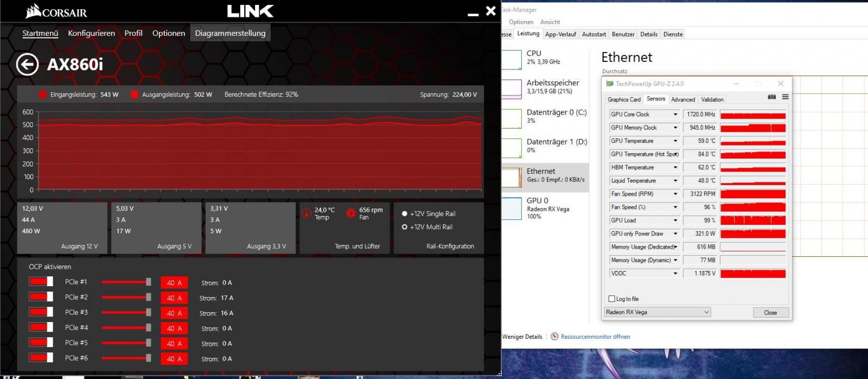Click the GPU Core Clock 1720.0 MHz value
This screenshot has height=379, width=868.
(700, 114)
